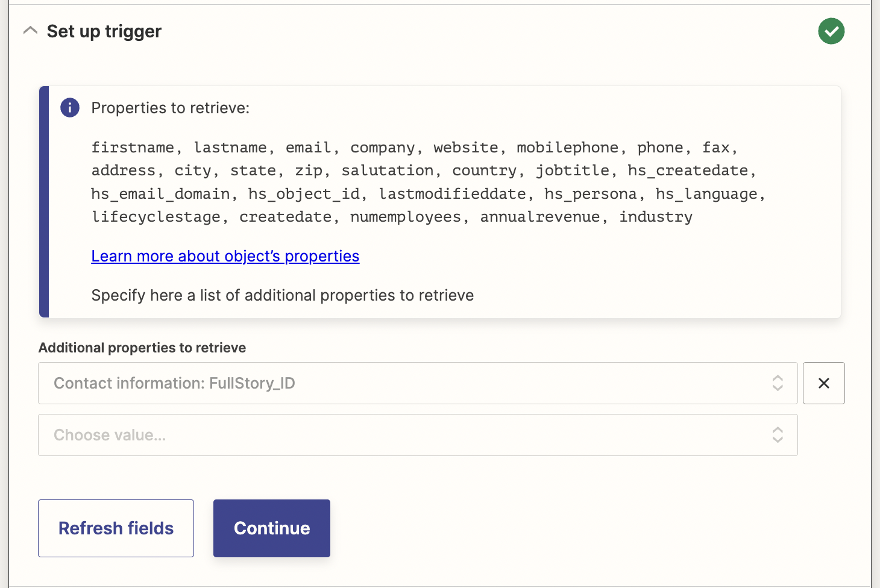Open the Contact information: FullStory_ID dropdown
This screenshot has height=588, width=880.
pos(418,383)
